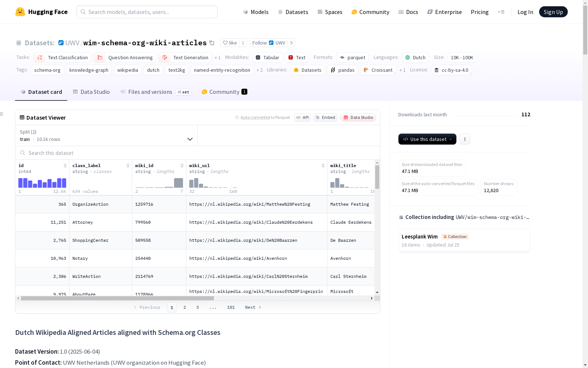This screenshot has height=368, width=588.
Task: Filter by Text modality tag
Action: click(297, 57)
